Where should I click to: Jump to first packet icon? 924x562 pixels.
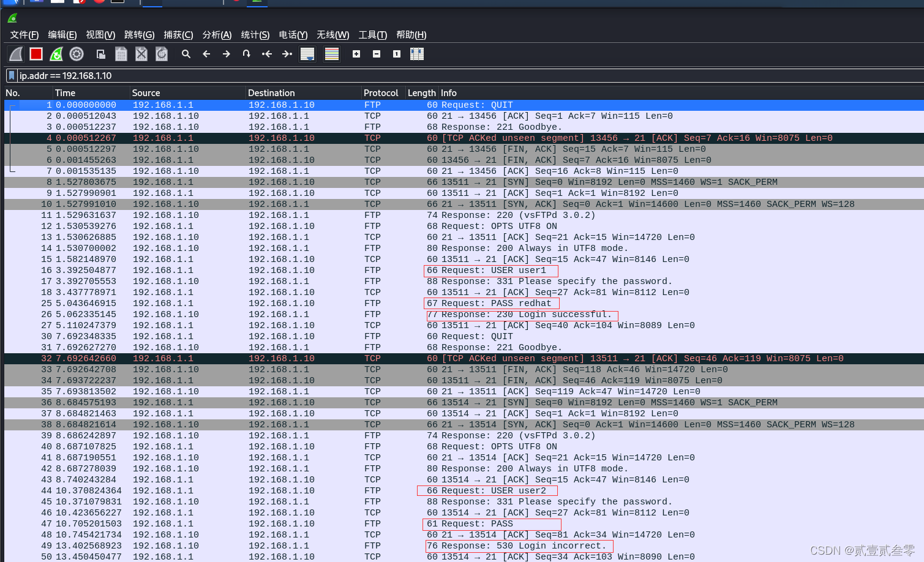point(267,54)
